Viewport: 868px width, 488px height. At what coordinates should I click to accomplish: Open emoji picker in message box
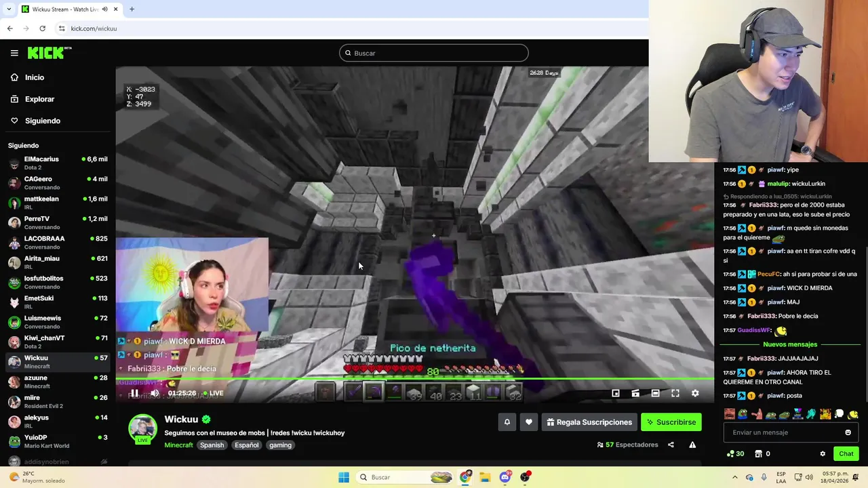pyautogui.click(x=848, y=432)
